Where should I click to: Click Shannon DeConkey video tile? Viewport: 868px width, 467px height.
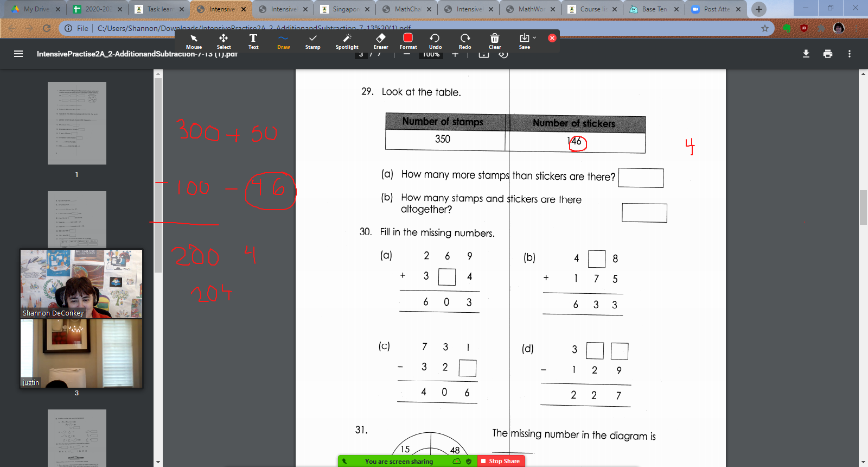pos(81,284)
